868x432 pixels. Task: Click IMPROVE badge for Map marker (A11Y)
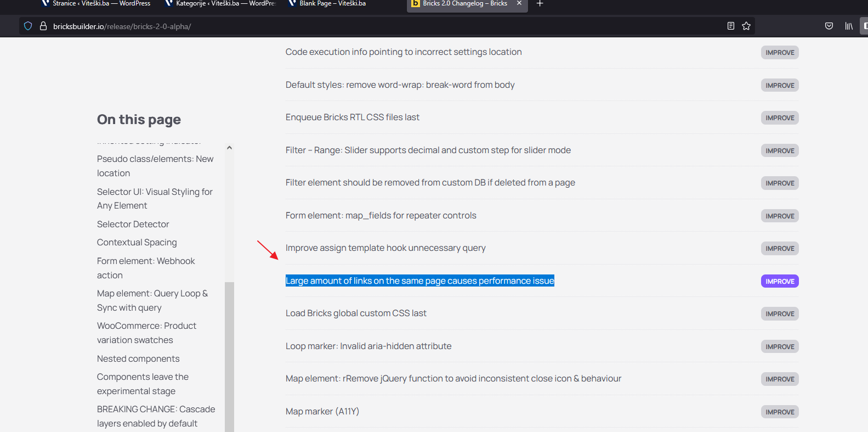[x=780, y=412]
